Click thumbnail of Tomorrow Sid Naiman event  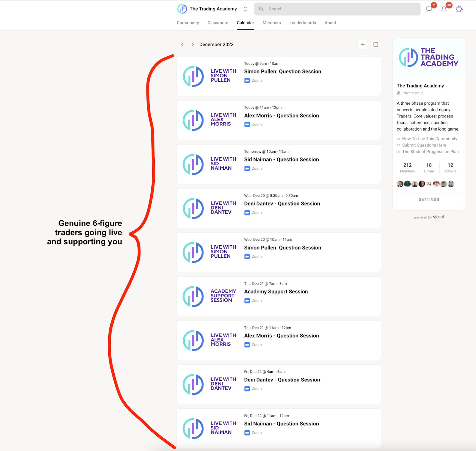209,164
